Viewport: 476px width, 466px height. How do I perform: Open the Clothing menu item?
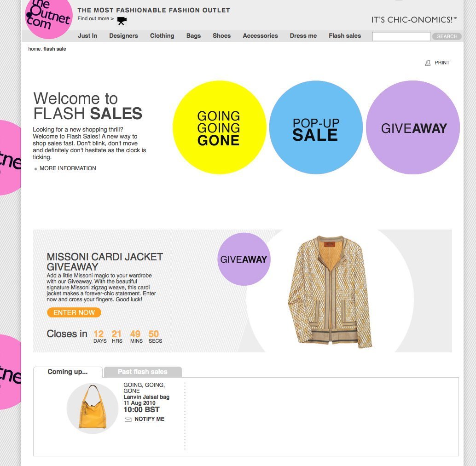coord(162,36)
